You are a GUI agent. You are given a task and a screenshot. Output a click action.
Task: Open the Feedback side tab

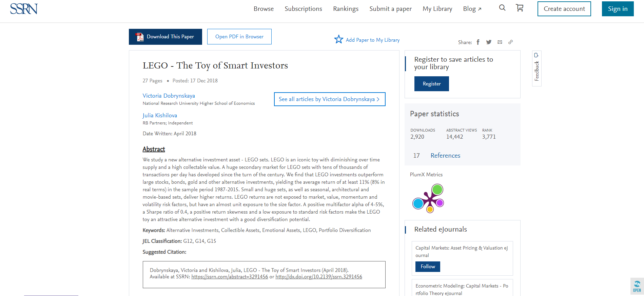[x=536, y=68]
